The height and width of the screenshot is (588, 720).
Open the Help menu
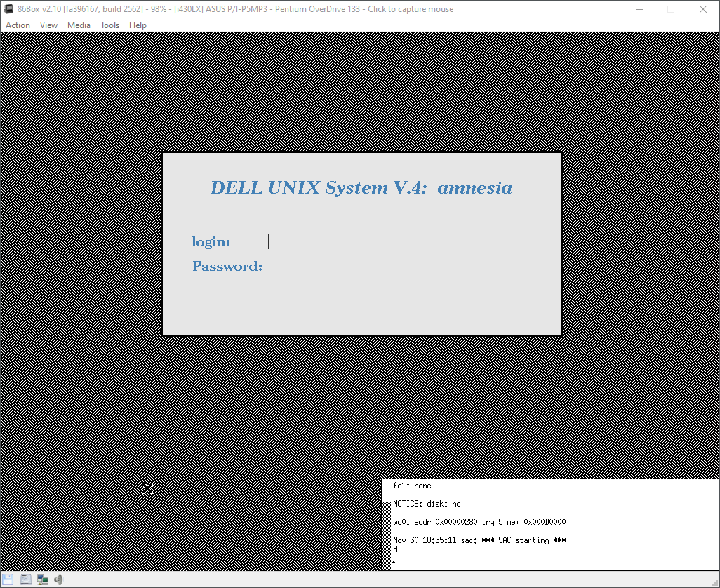(x=138, y=25)
